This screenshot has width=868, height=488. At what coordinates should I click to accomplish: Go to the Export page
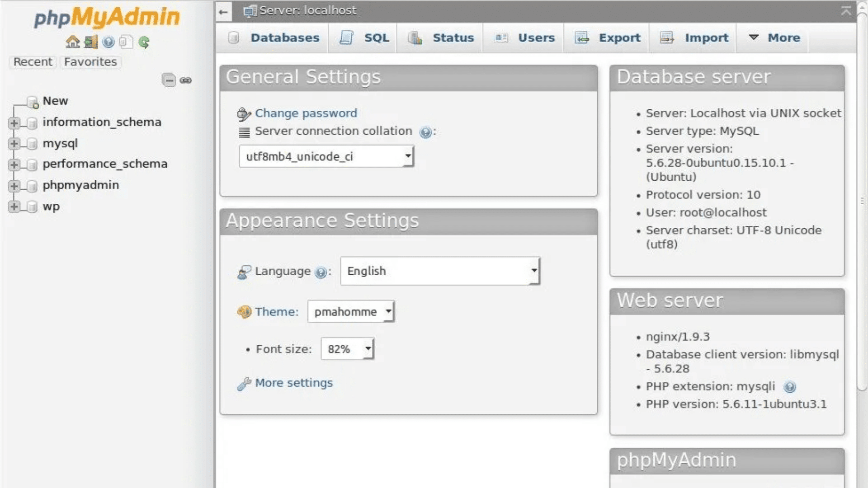[x=619, y=38]
